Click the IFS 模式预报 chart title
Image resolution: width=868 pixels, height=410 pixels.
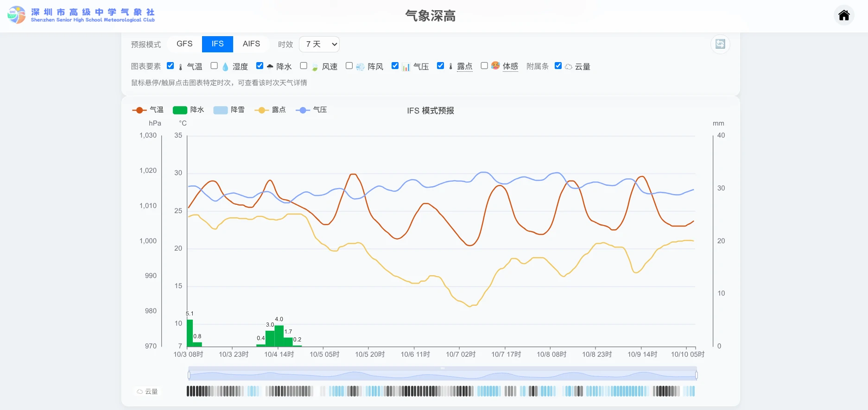431,111
